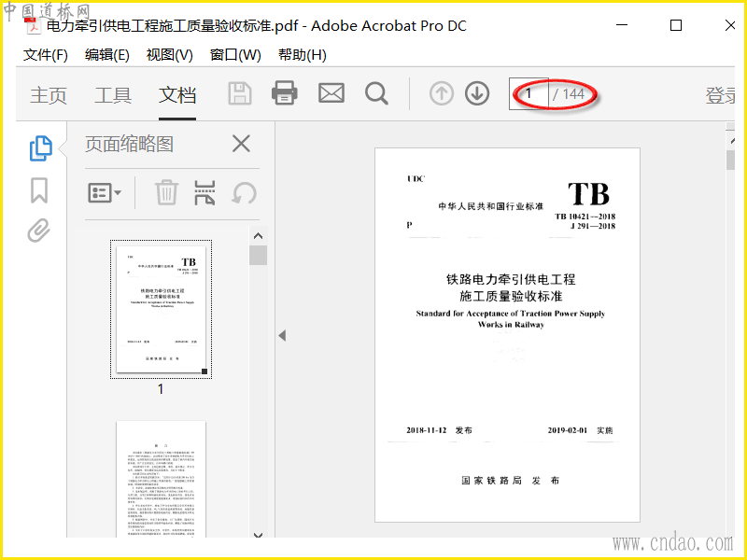Go to next page arrow
Image resolution: width=747 pixels, height=560 pixels.
pos(477,93)
